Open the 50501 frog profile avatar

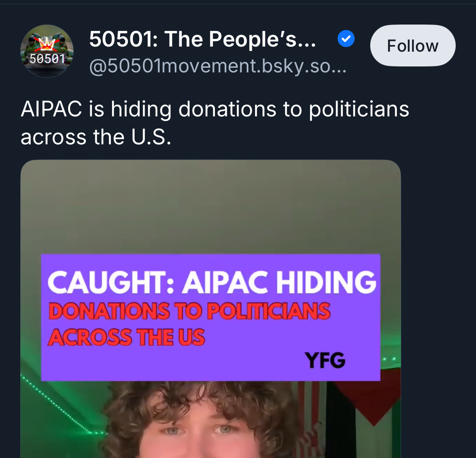click(47, 51)
